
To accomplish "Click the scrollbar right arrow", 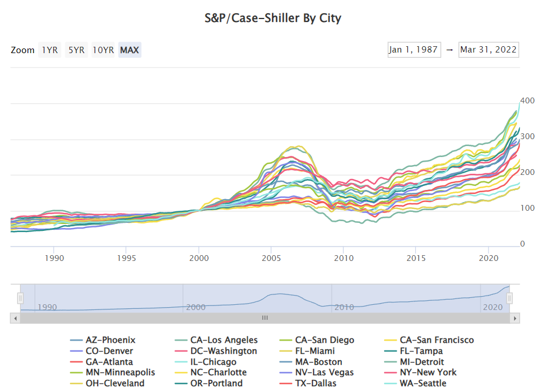I will (515, 318).
